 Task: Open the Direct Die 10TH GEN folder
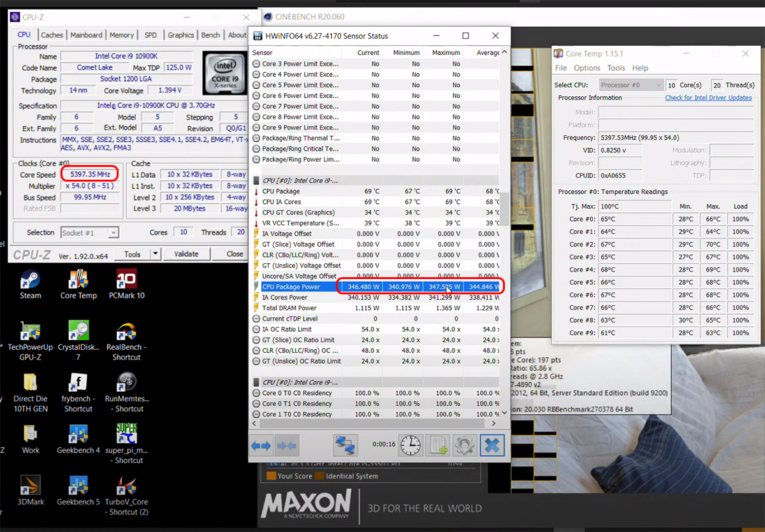tap(30, 392)
